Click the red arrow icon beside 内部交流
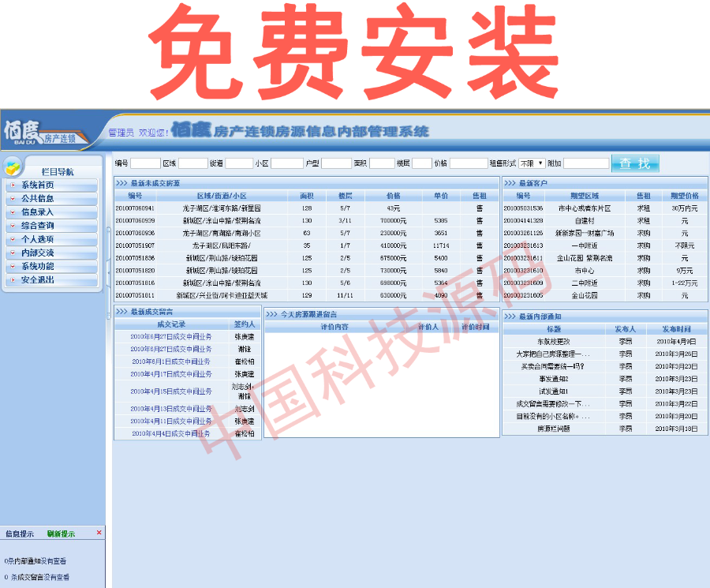Viewport: 710px width, 588px height. coord(14,253)
